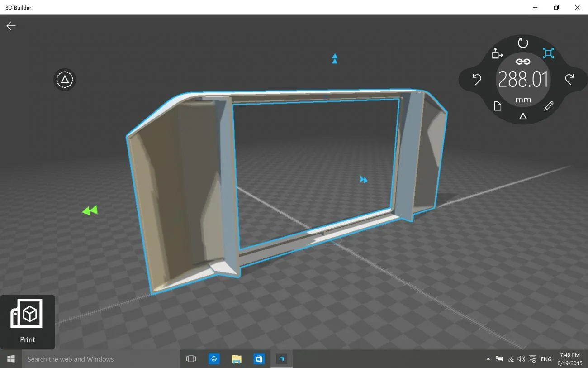Restore down the 3D Builder window

point(556,7)
